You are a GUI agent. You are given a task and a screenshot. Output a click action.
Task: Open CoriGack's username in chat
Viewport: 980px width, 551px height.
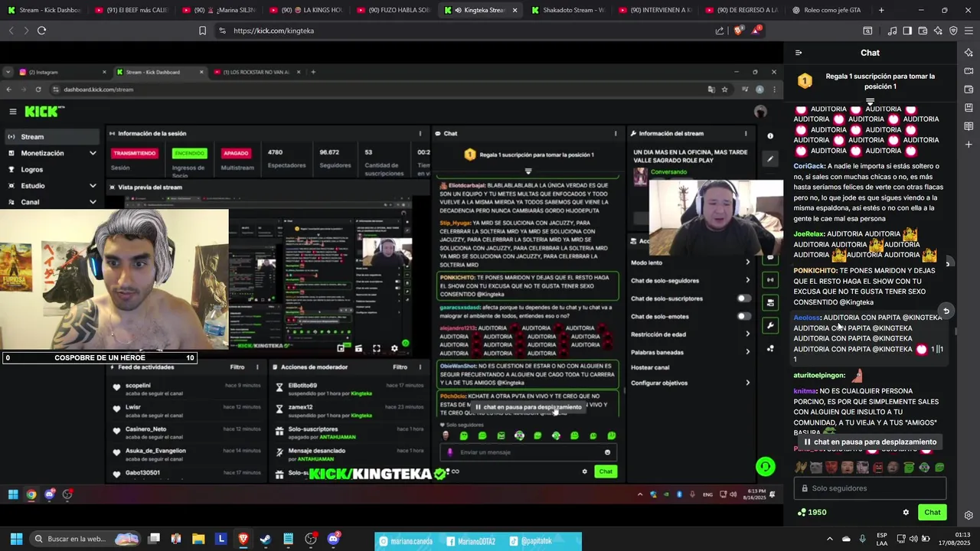tap(808, 166)
